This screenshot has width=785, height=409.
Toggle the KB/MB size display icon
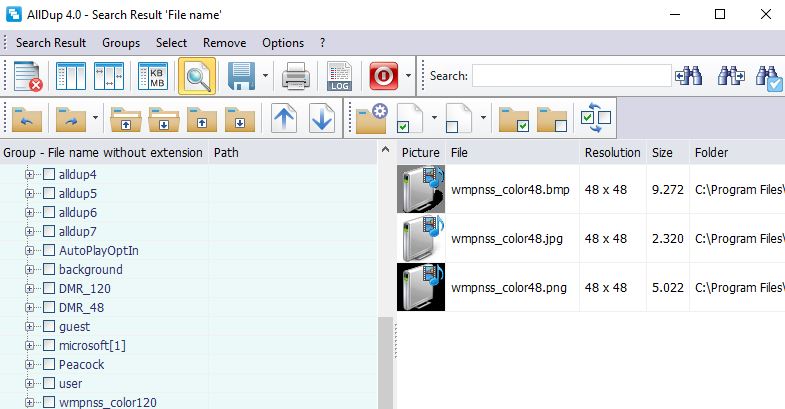(153, 76)
